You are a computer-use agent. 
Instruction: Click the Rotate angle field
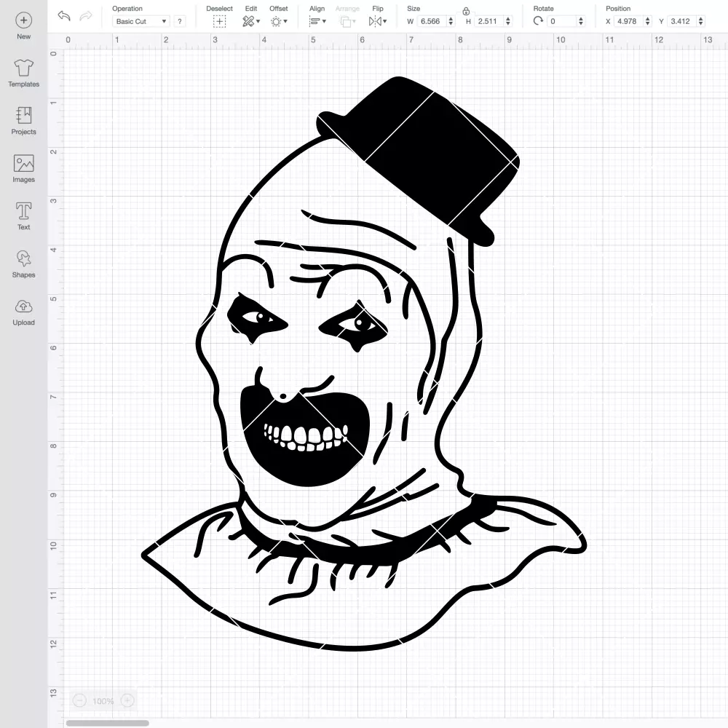[562, 21]
